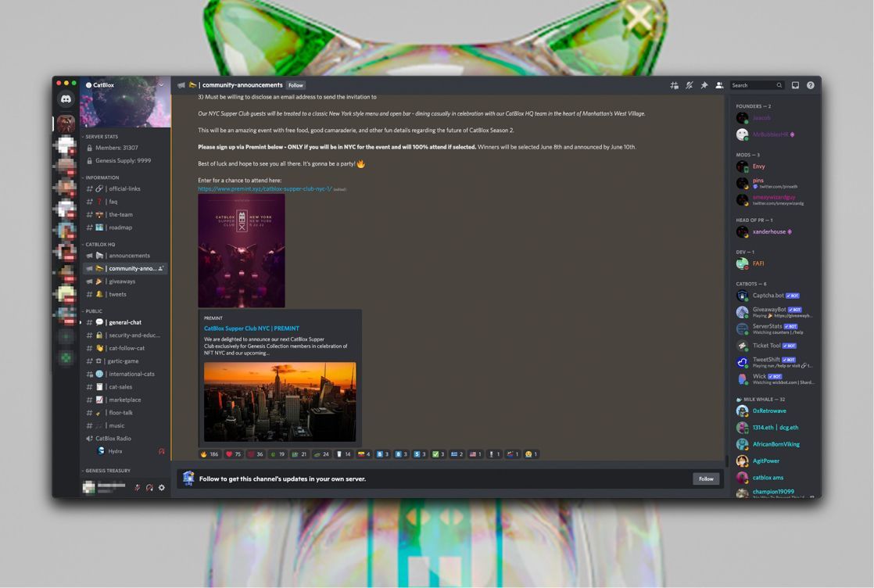Collapse the CATBLOX HQ category

click(99, 244)
